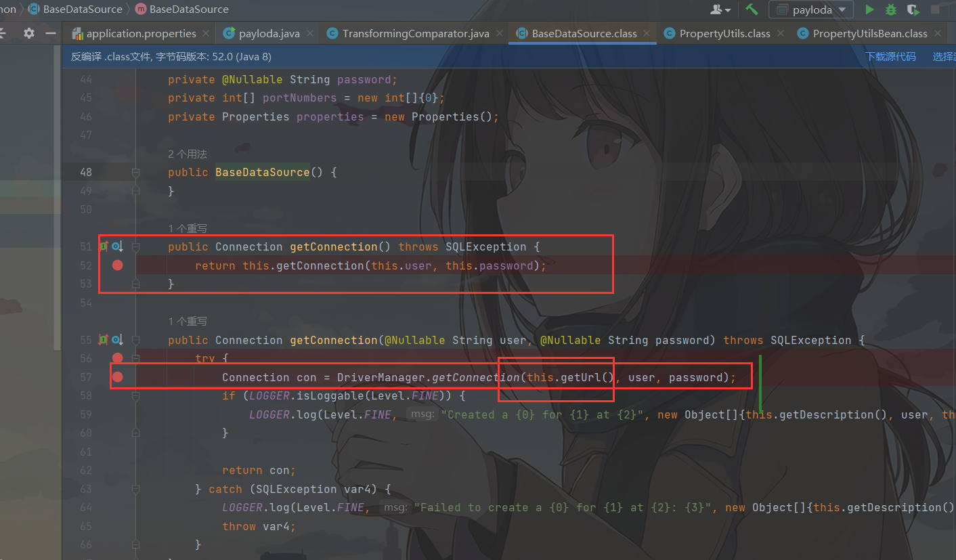Click implements-method gutter icon on line 55

(104, 340)
